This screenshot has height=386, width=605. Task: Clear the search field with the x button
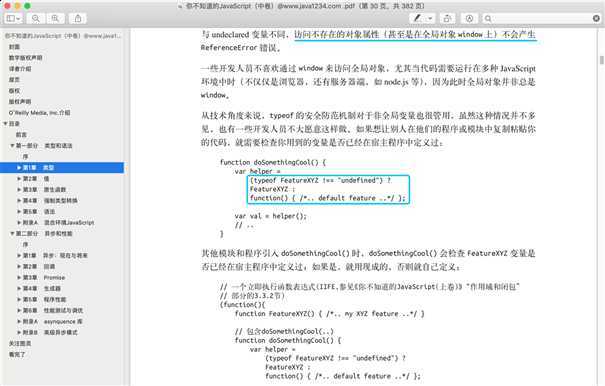tap(596, 19)
